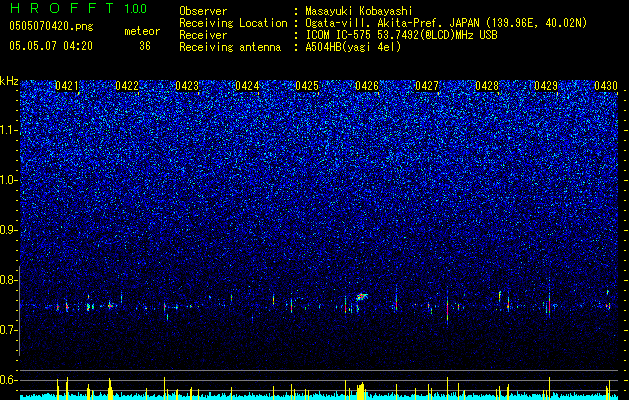Click the 0.6 kHz axis label
The image size is (629, 400).
click(9, 380)
